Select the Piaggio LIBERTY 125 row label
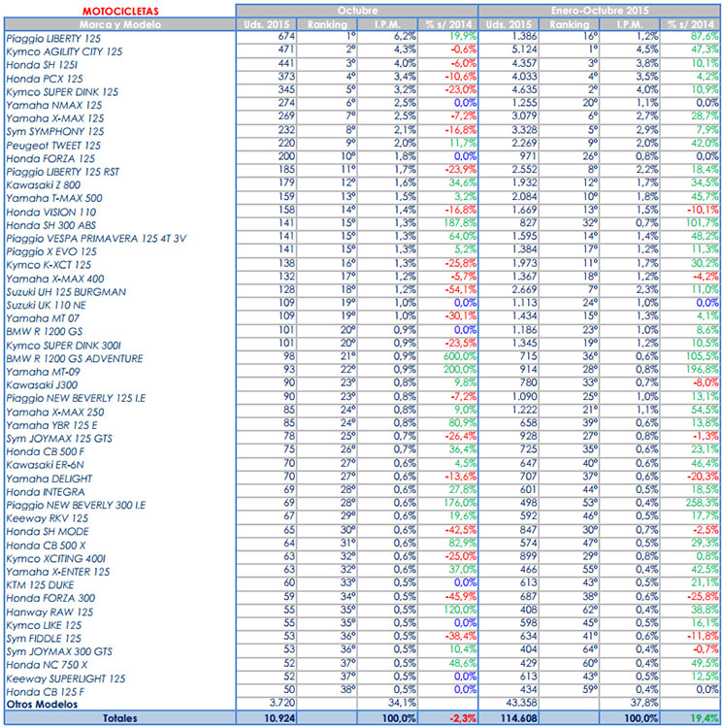 coord(53,39)
